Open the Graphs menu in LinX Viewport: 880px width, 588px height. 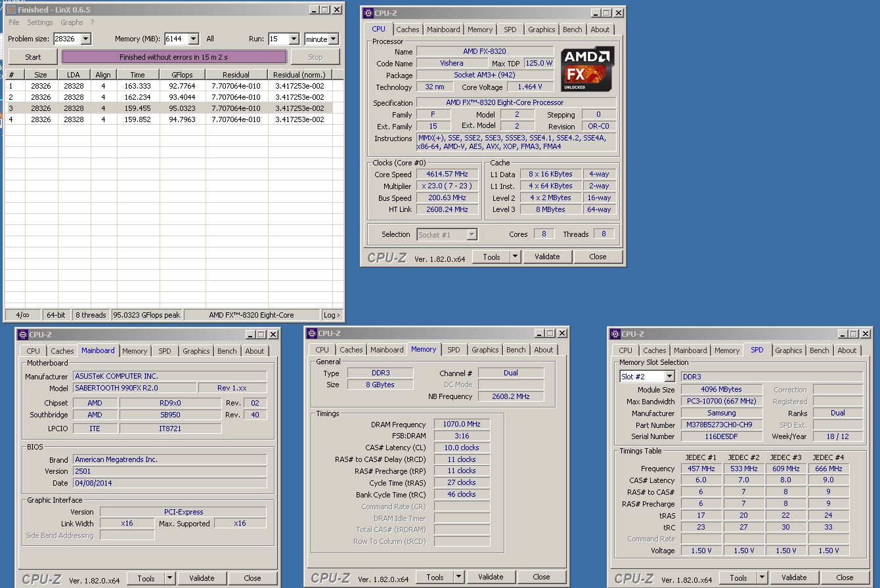[72, 22]
